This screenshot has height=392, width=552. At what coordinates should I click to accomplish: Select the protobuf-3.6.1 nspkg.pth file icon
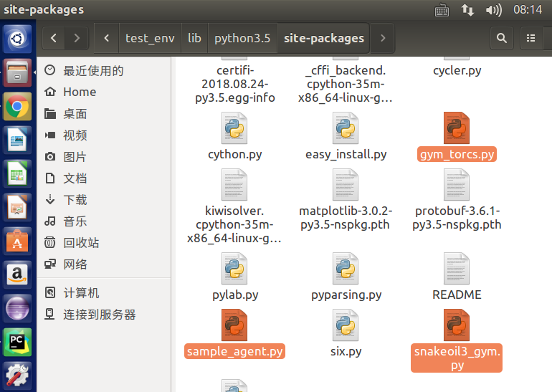[x=457, y=185]
